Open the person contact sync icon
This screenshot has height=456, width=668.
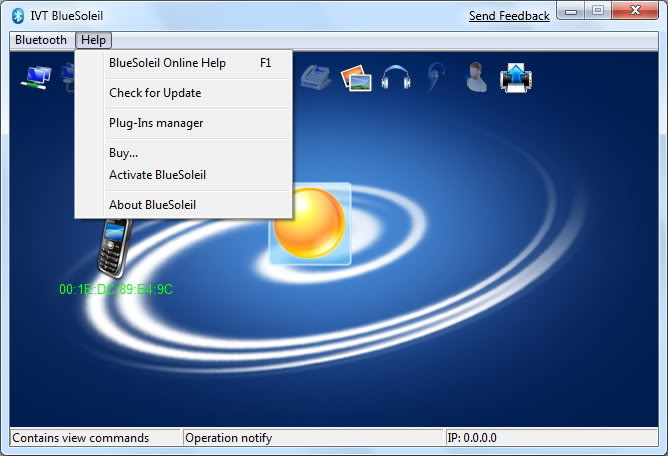click(x=476, y=77)
